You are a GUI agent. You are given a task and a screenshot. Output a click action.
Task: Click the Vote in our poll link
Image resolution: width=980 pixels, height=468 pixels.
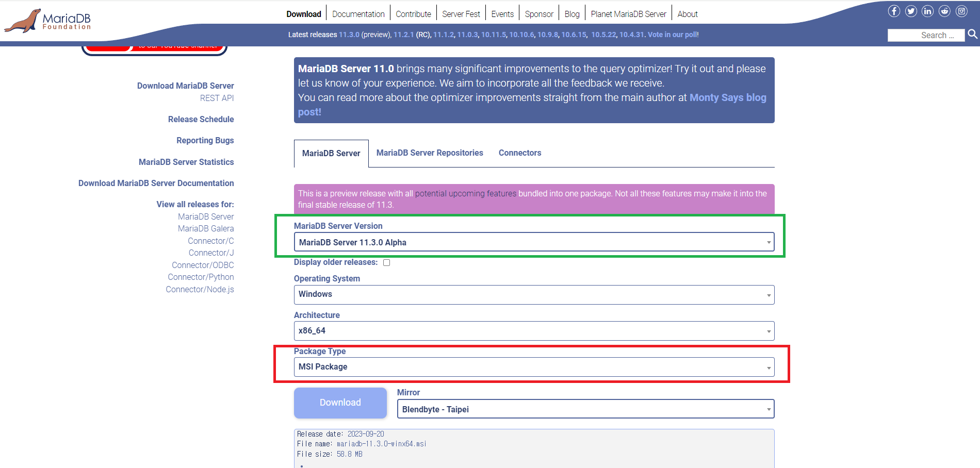point(673,35)
